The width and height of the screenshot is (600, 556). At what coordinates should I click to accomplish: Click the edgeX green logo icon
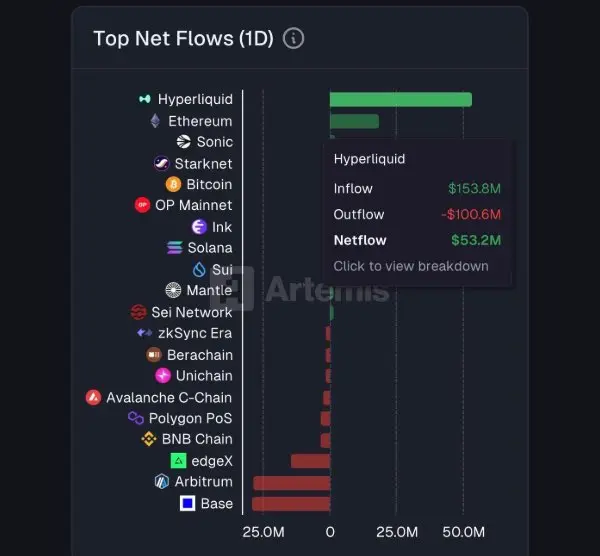(x=179, y=461)
